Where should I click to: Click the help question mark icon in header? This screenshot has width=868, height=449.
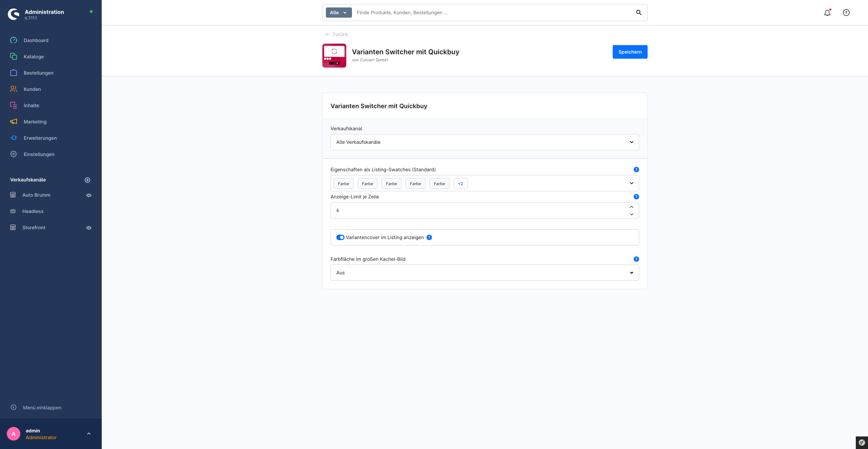846,13
